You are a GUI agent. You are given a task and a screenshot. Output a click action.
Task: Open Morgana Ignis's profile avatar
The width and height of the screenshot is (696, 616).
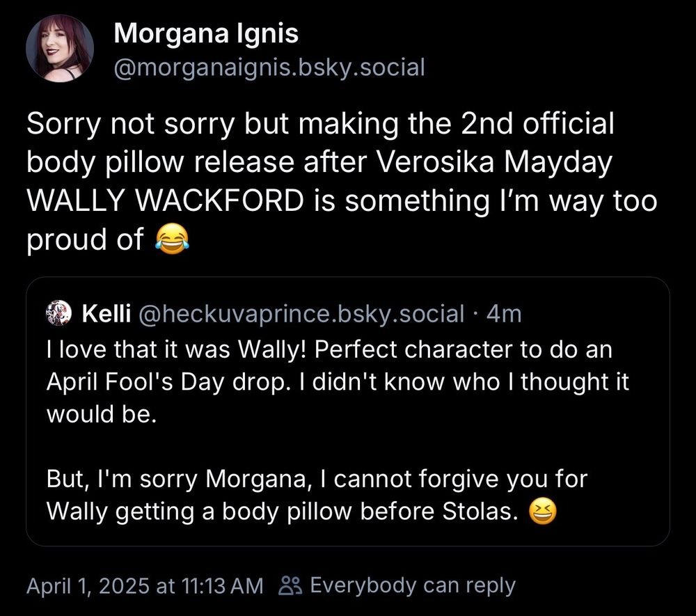click(x=59, y=49)
